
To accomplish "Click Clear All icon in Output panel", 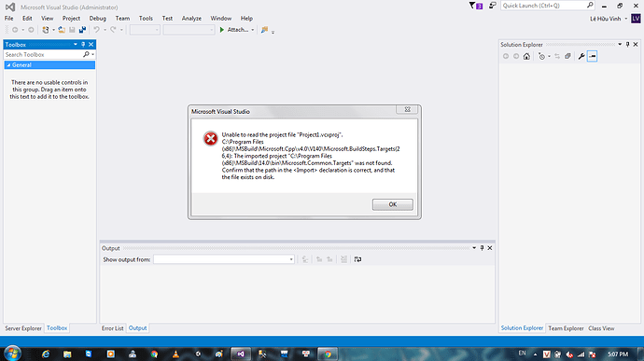I will click(x=343, y=259).
